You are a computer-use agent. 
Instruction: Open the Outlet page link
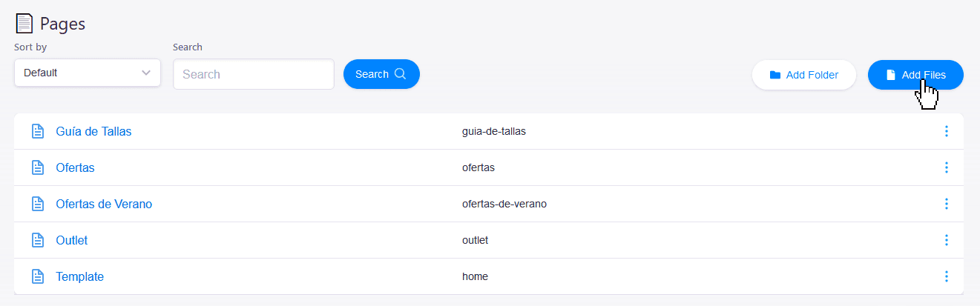coord(72,240)
